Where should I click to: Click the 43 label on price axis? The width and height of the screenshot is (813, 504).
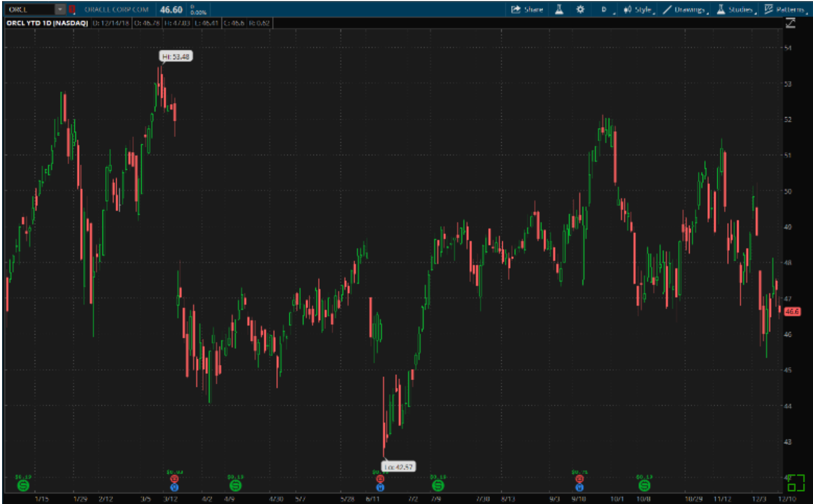click(x=788, y=442)
